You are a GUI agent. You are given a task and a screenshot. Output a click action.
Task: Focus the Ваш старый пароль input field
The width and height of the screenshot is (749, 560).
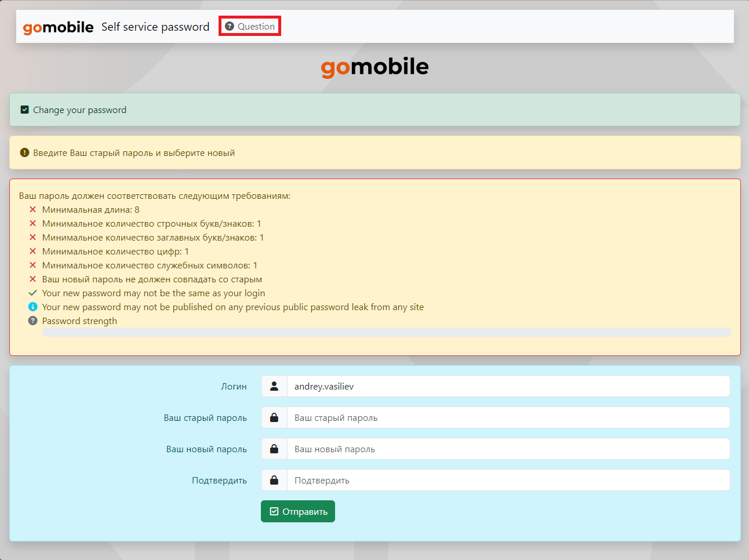508,417
